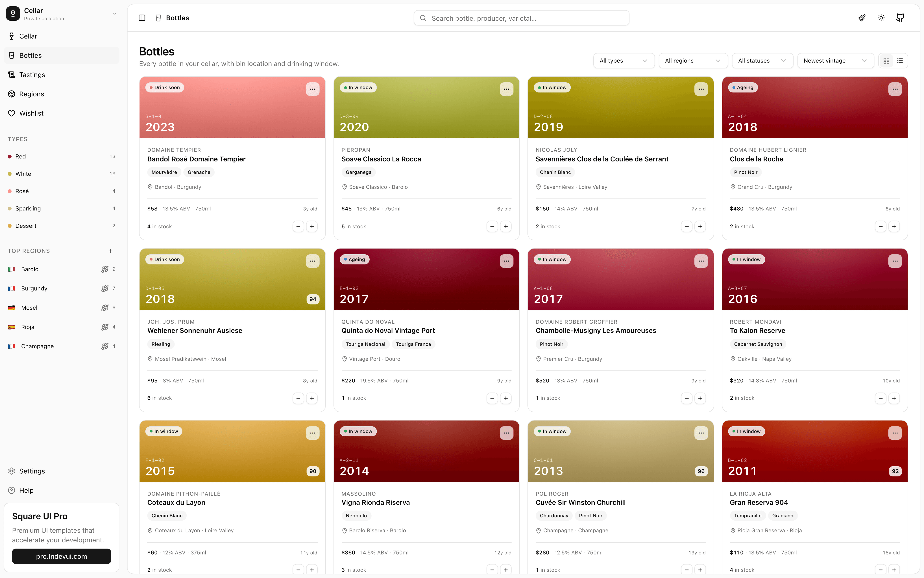Click the search bottle, producer, varietal field
This screenshot has height=578, width=924.
[x=522, y=18]
